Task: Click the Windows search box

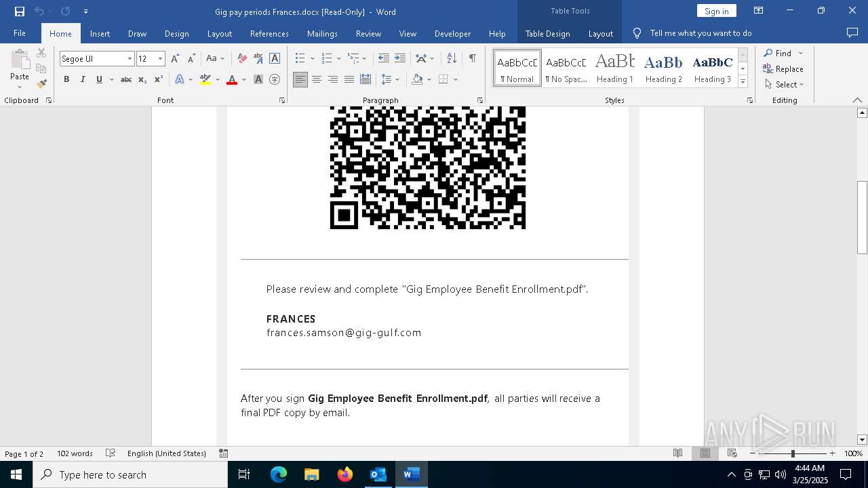Action: (130, 474)
